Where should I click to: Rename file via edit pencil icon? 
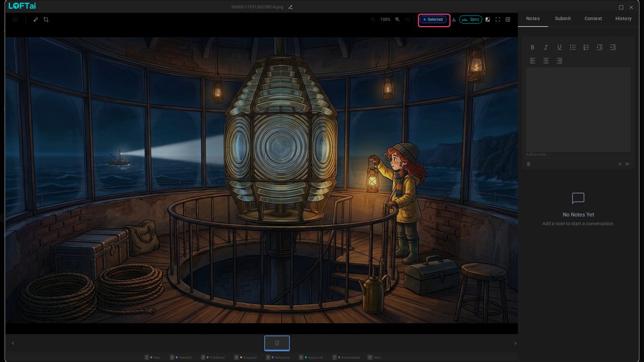click(x=290, y=7)
